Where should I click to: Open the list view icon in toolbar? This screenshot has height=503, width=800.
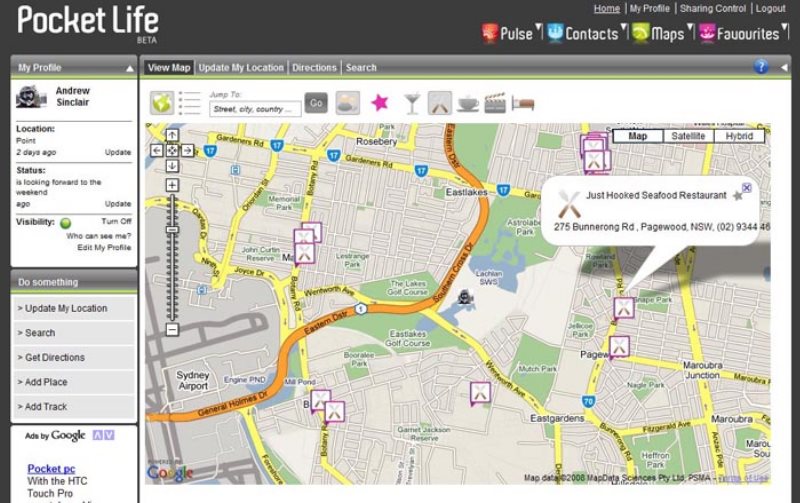(189, 103)
